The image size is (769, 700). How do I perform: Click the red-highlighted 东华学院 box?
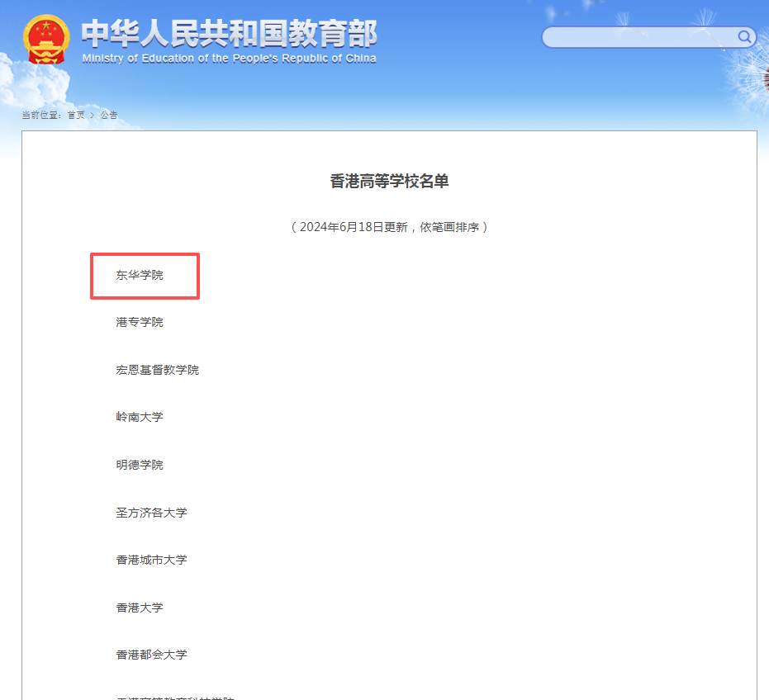coord(145,276)
